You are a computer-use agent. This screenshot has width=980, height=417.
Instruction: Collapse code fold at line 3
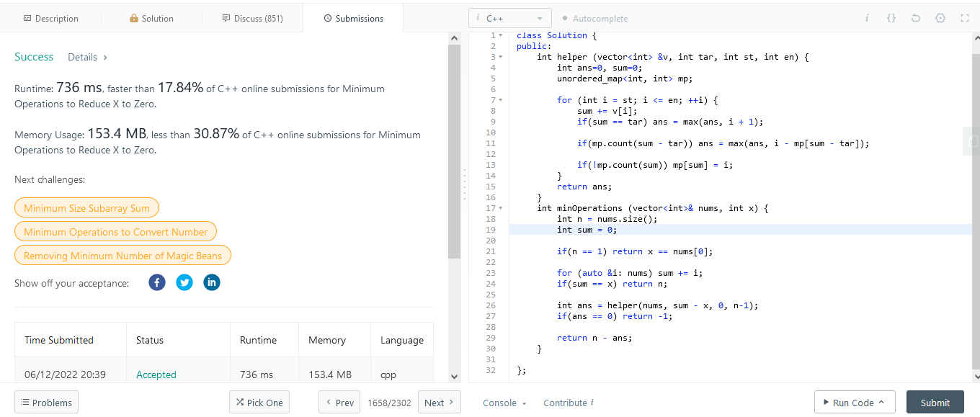(501, 57)
